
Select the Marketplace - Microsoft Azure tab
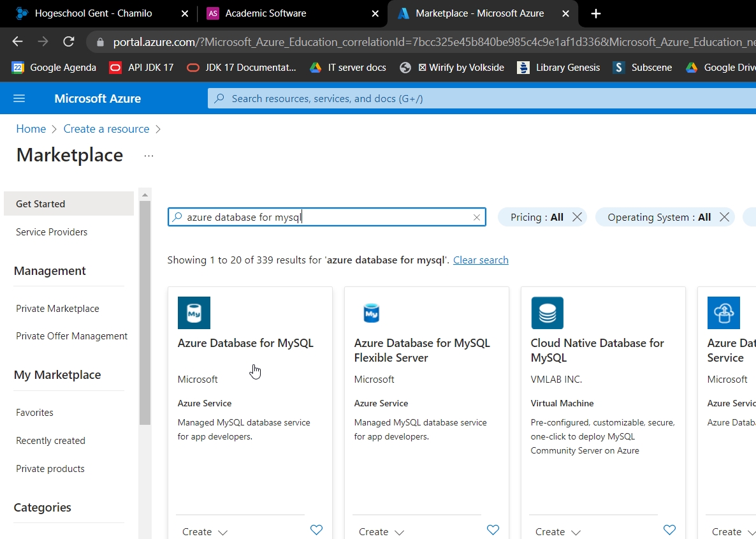480,13
